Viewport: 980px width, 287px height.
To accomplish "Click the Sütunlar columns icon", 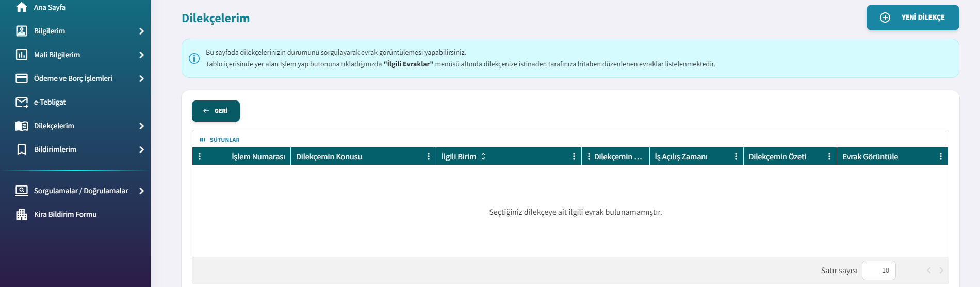I will click(x=203, y=140).
